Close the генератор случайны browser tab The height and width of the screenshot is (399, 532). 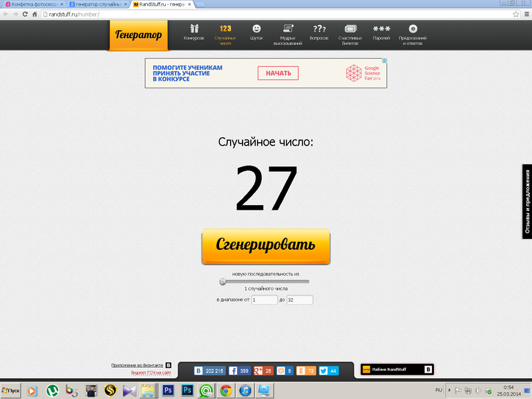pyautogui.click(x=126, y=4)
